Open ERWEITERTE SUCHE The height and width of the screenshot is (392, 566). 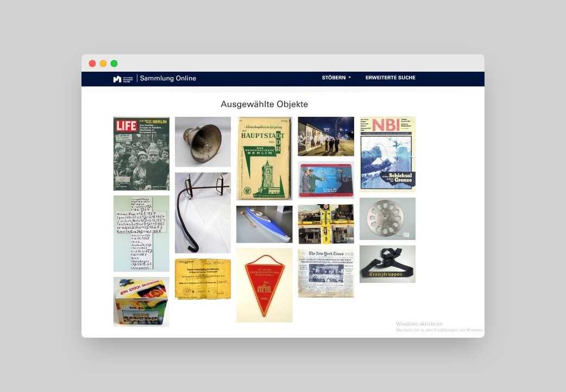pyautogui.click(x=390, y=77)
